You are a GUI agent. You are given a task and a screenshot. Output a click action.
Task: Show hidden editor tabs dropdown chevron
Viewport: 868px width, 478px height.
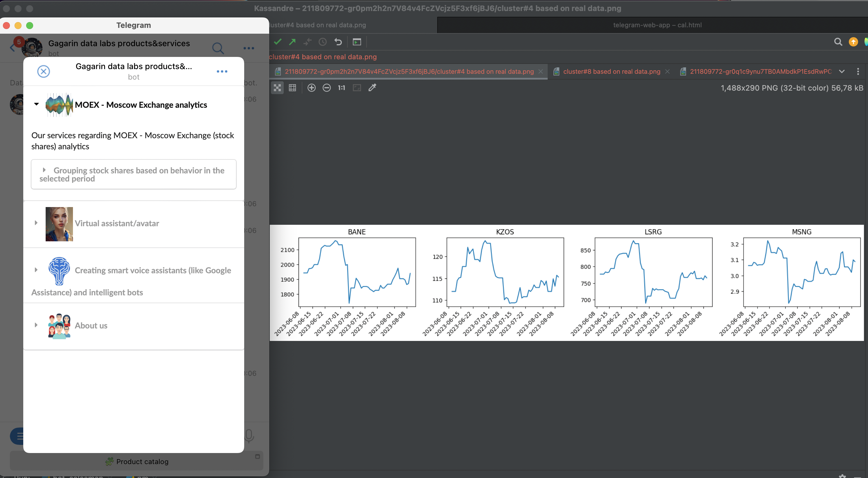[841, 71]
